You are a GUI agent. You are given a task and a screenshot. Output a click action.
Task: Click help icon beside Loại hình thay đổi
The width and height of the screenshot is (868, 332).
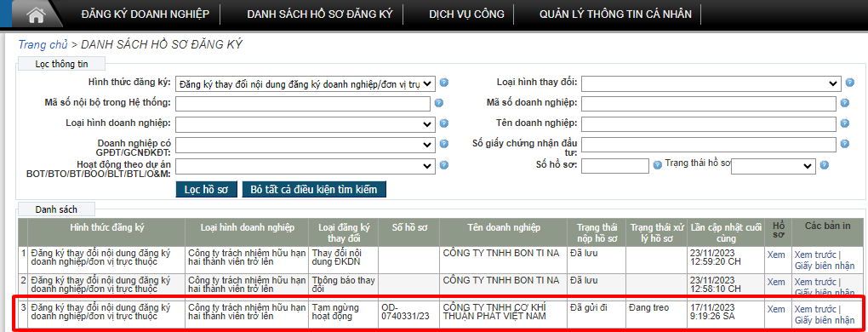click(850, 83)
